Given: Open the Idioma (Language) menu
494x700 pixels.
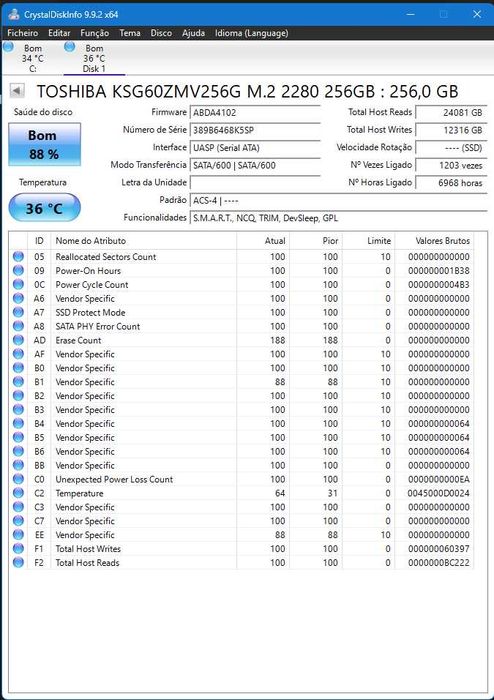Looking at the screenshot, I should click(252, 33).
